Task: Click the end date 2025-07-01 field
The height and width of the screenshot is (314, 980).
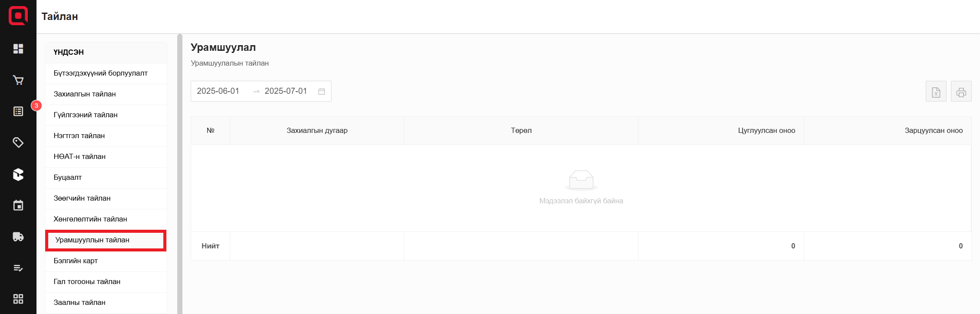Action: pyautogui.click(x=285, y=91)
